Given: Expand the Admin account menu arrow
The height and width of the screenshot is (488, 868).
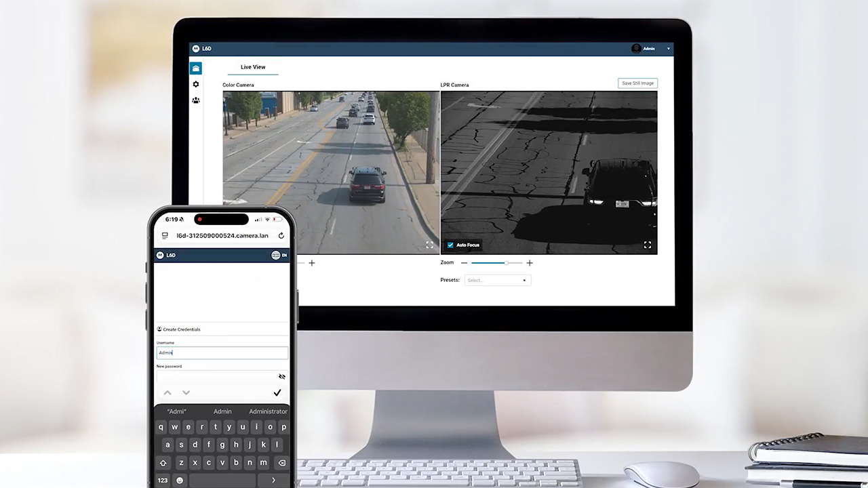Looking at the screenshot, I should point(668,49).
